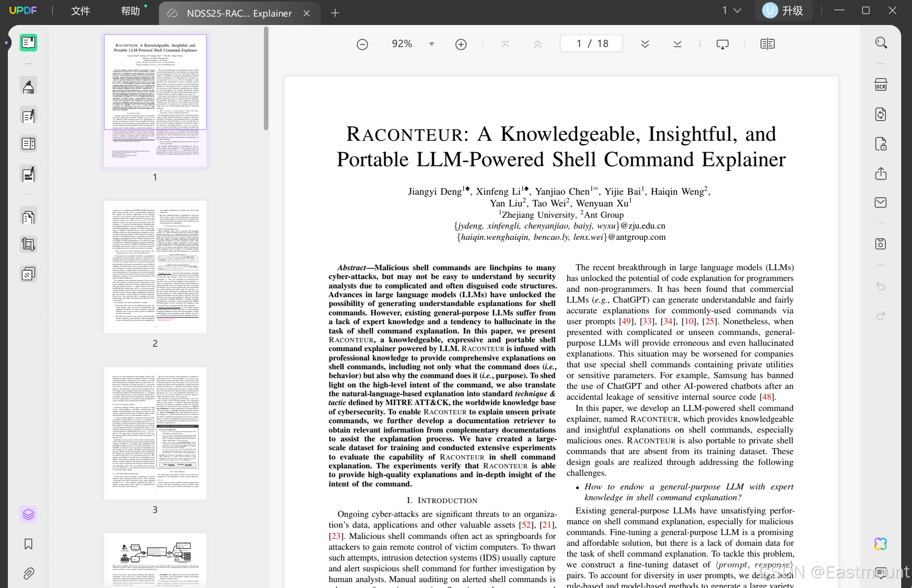
Task: Click citation link [33] in right column
Action: tap(647, 321)
